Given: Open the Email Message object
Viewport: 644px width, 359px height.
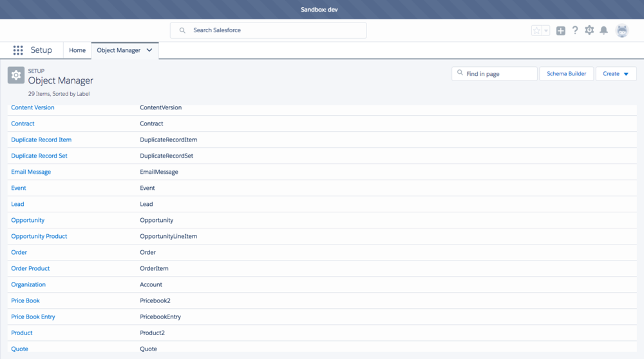Looking at the screenshot, I should point(31,172).
